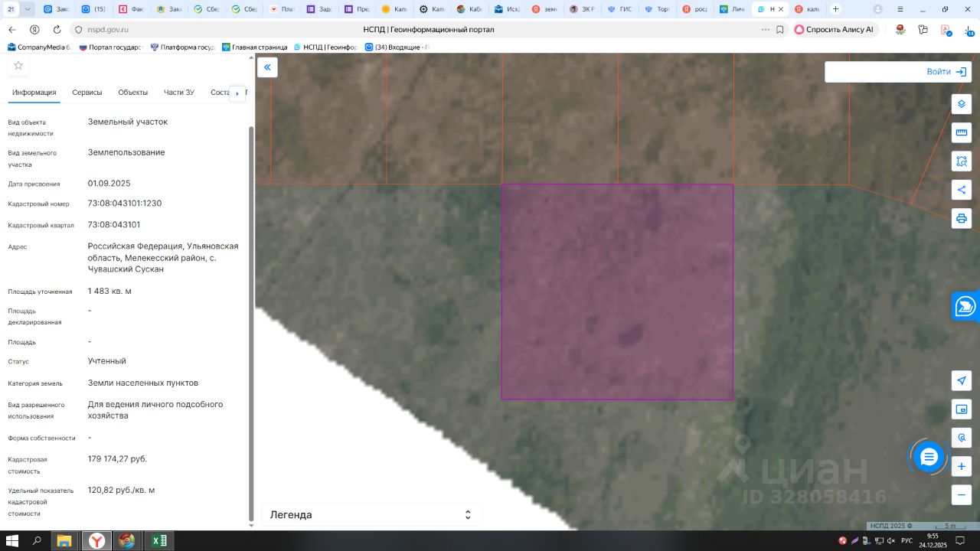Select cadastral value 179 174,27 руб.

coord(117,459)
